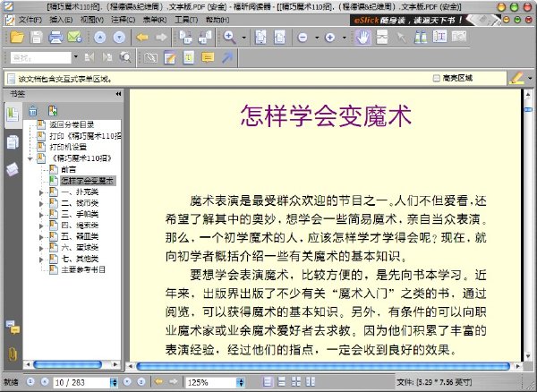The width and height of the screenshot is (537, 392).
Task: Open the 注释(C) menu
Action: [x=123, y=20]
